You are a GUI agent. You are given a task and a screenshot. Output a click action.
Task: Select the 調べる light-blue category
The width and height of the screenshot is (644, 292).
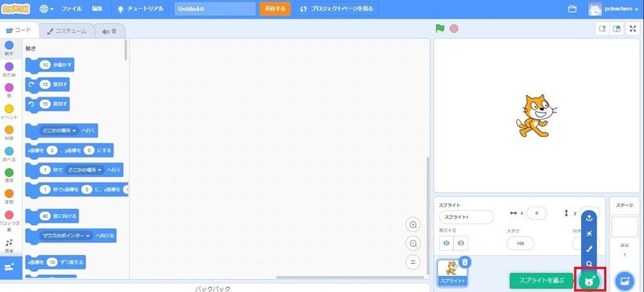(9, 151)
